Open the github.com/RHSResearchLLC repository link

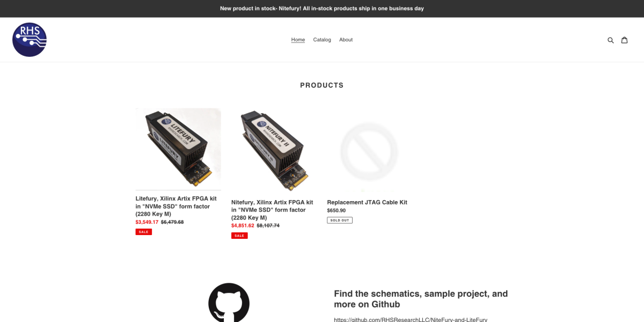(x=411, y=319)
